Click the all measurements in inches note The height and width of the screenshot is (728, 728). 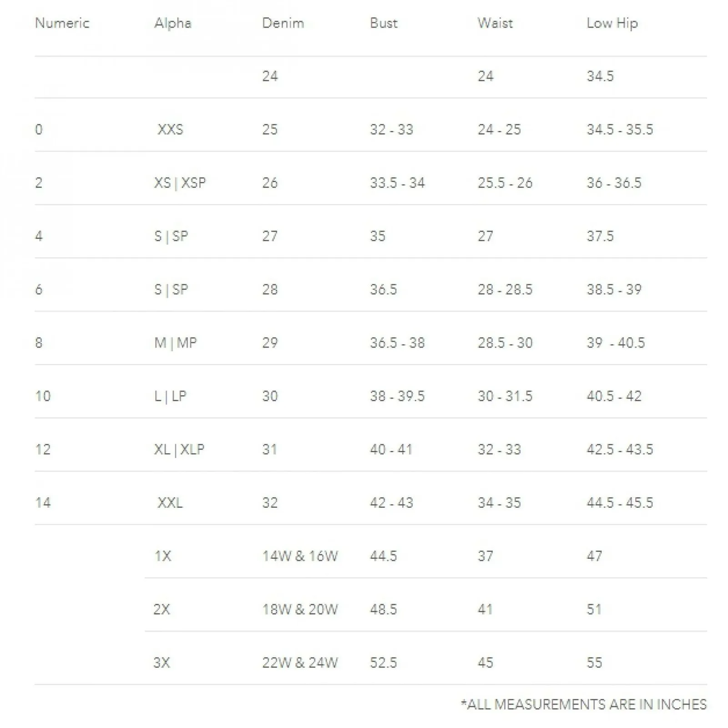pos(584,704)
